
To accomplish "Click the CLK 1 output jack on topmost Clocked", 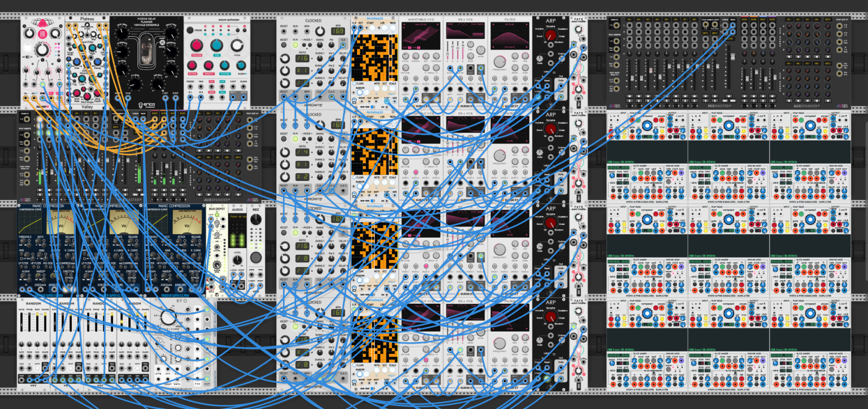I will coord(320,97).
